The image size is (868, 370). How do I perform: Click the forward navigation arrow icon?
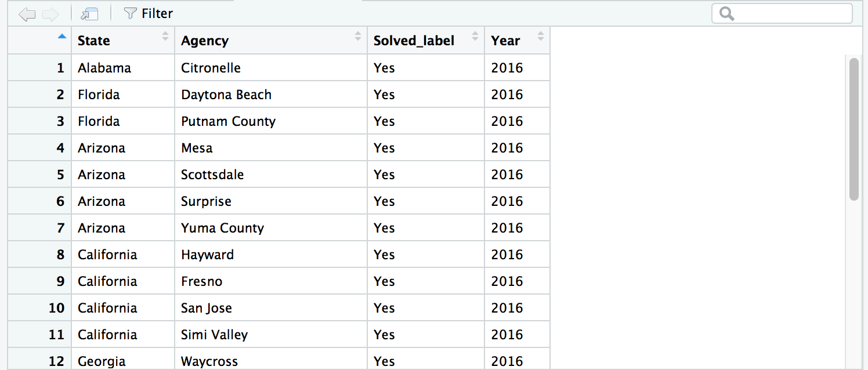50,14
